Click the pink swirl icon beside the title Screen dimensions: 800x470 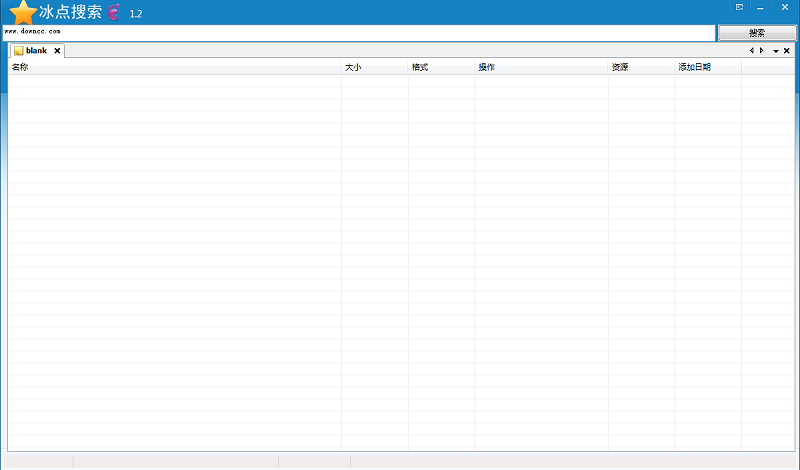point(114,12)
